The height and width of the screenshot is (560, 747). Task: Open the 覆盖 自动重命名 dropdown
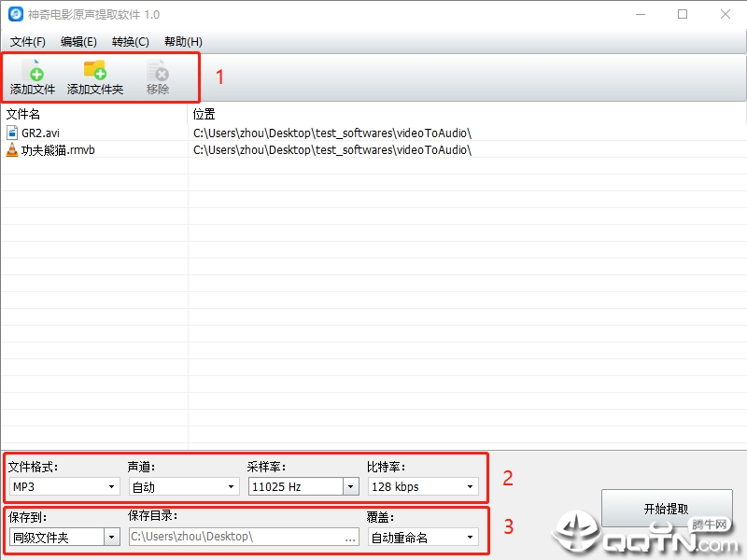[423, 538]
